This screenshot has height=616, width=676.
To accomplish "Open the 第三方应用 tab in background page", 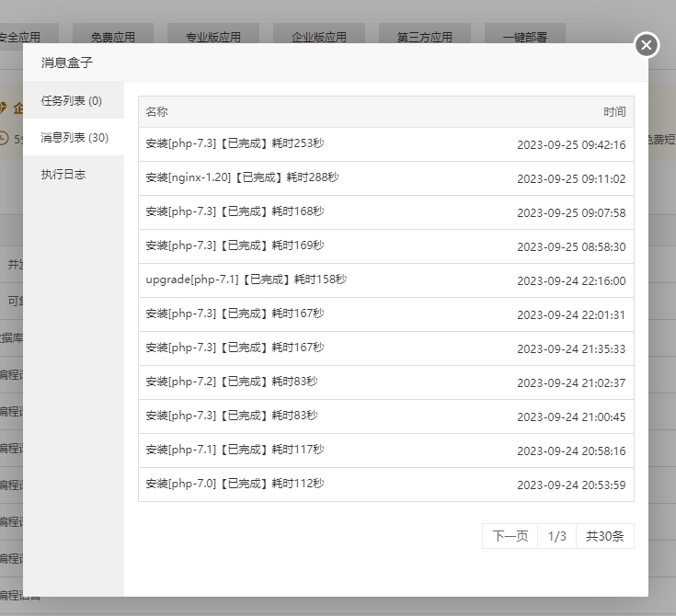I will tap(425, 35).
